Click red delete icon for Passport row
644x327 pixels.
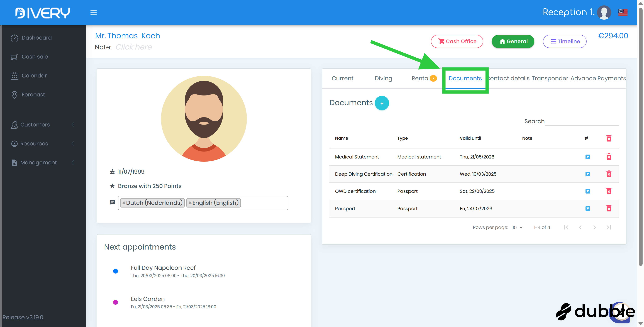click(x=609, y=209)
